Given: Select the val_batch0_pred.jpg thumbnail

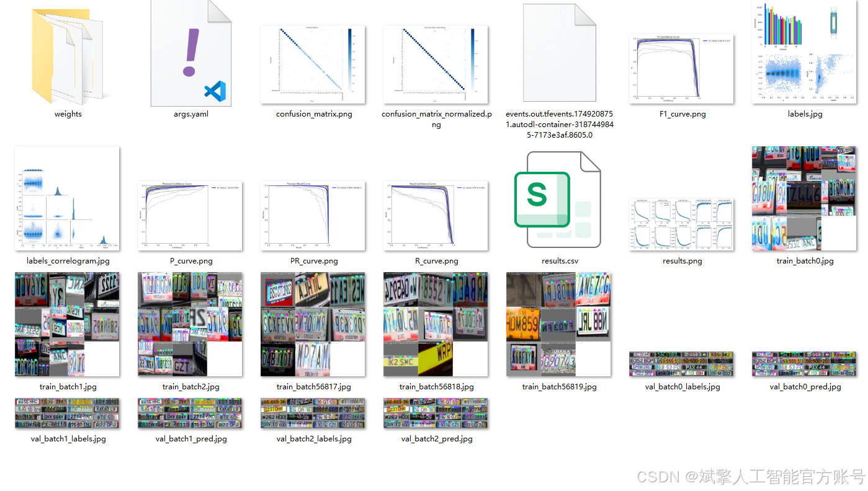Looking at the screenshot, I should (805, 364).
